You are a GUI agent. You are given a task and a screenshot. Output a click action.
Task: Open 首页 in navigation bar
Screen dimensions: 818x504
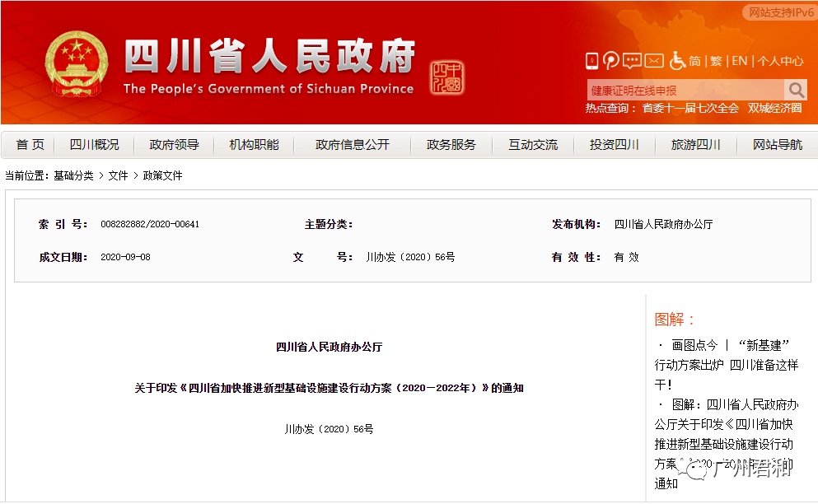pyautogui.click(x=30, y=144)
